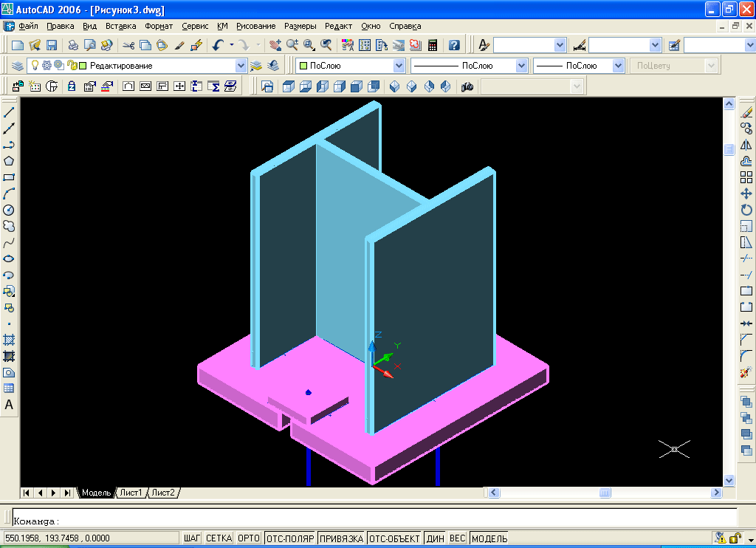Viewport: 756px width, 548px height.
Task: Click the Команда command line input
Action: pyautogui.click(x=369, y=521)
